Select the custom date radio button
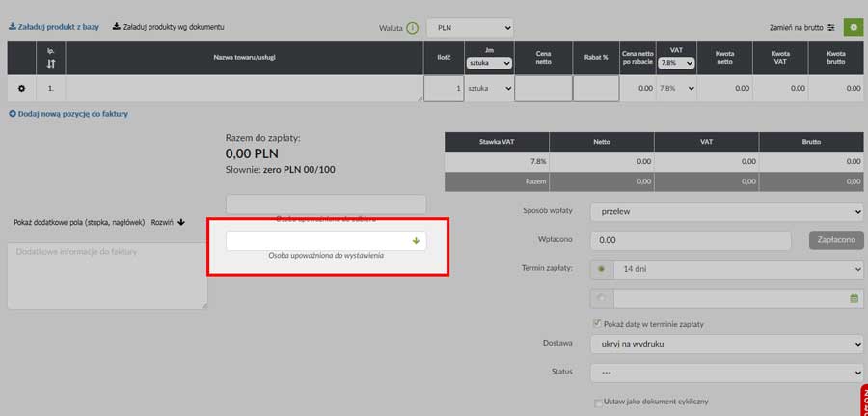The image size is (868, 416). [603, 299]
